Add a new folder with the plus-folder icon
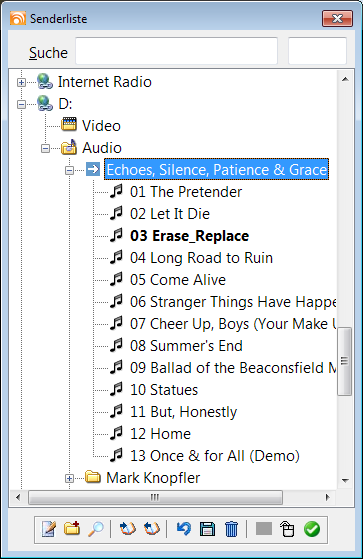 72,529
